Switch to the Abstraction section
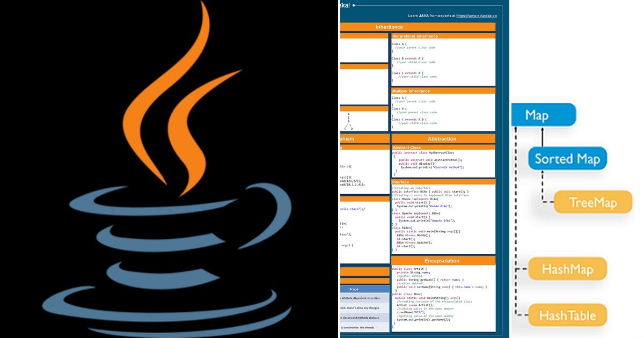Screen dimensions: 644x338 pyautogui.click(x=442, y=138)
